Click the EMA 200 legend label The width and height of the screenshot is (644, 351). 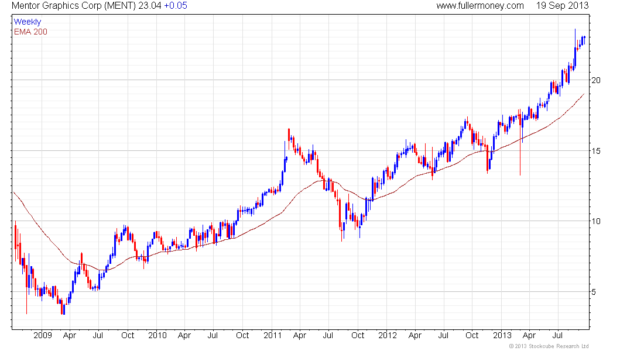tap(30, 32)
